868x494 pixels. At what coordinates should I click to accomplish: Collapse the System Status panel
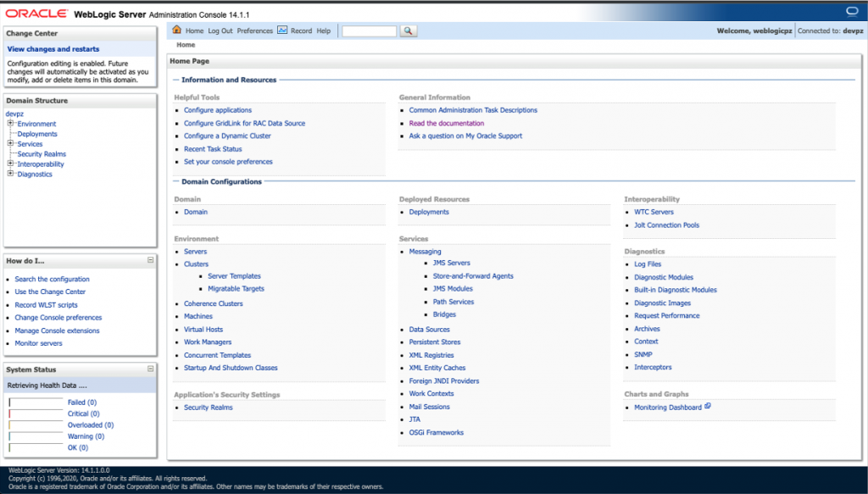(150, 369)
